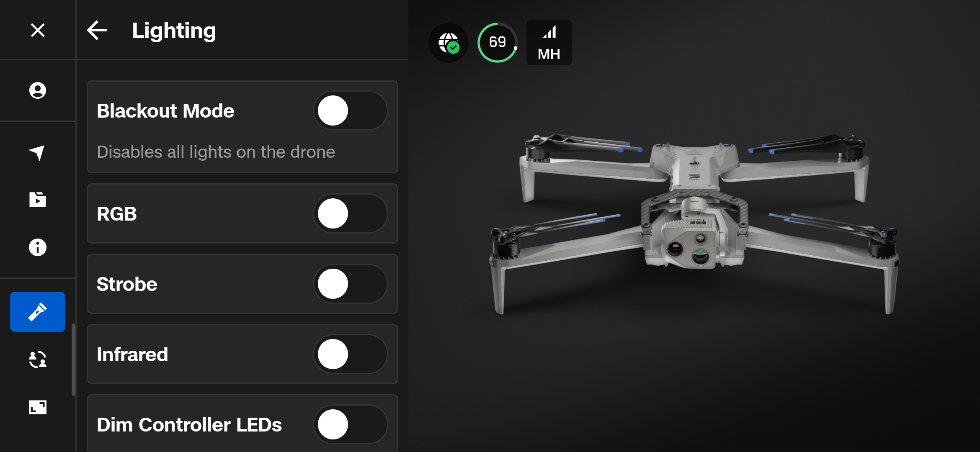Click the globe connection status icon
This screenshot has width=980, height=452.
[x=449, y=43]
